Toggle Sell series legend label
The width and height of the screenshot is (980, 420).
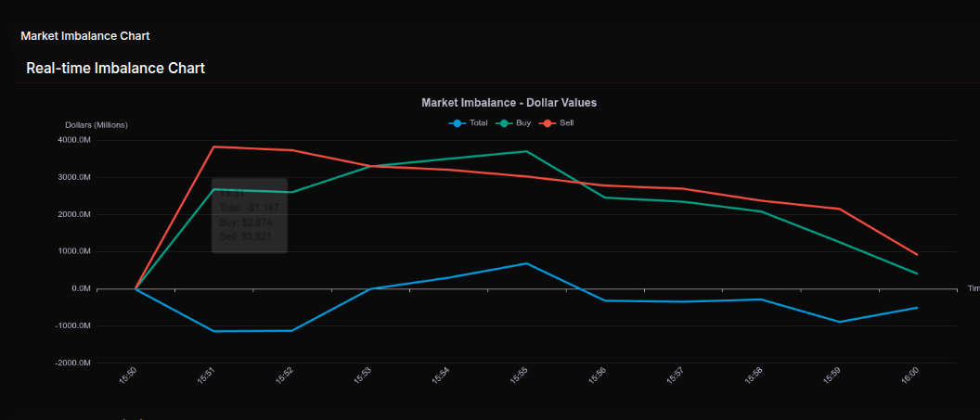click(x=568, y=123)
